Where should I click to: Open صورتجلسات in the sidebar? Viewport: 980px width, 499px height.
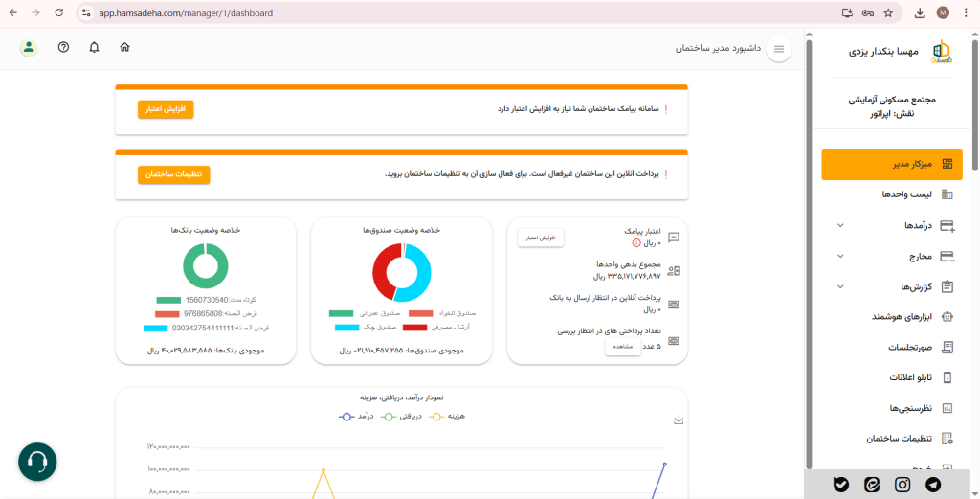[x=892, y=347]
